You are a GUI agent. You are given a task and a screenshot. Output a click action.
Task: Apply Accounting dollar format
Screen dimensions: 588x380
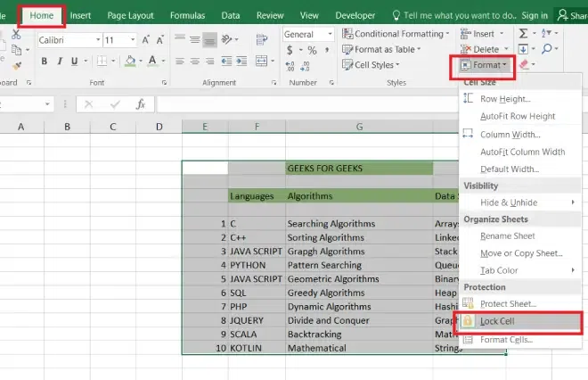(290, 50)
